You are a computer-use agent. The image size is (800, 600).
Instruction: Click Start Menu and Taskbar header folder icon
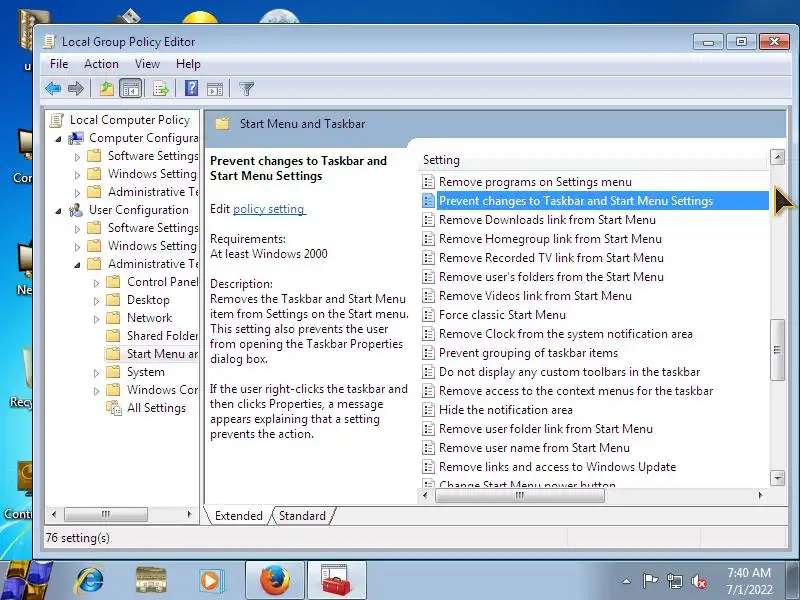pos(222,123)
